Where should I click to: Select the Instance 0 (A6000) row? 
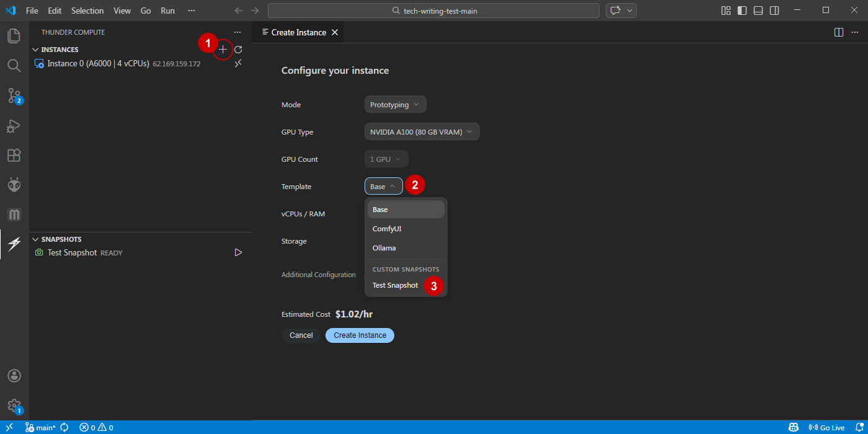click(x=140, y=63)
